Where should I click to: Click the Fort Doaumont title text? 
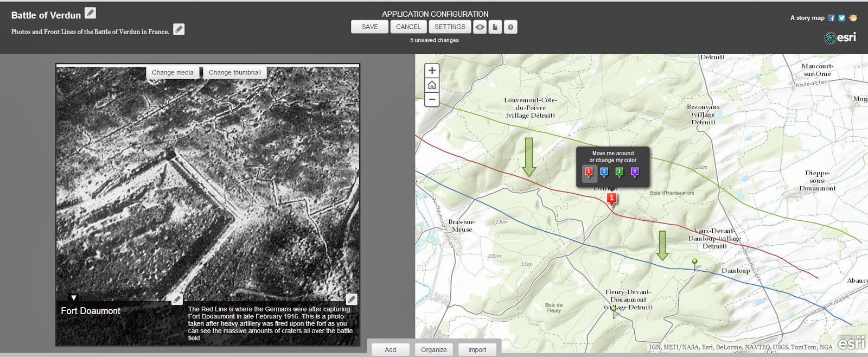[91, 311]
